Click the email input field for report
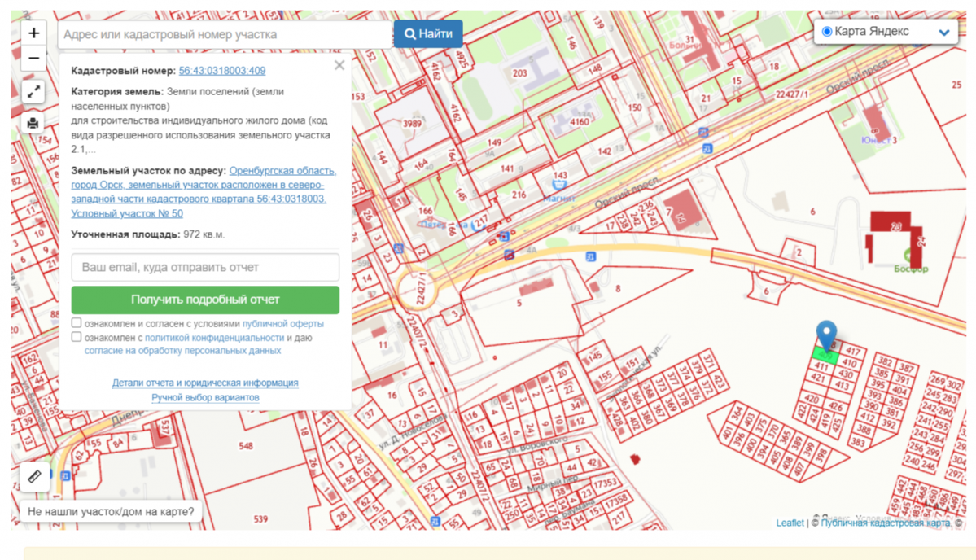 point(205,267)
